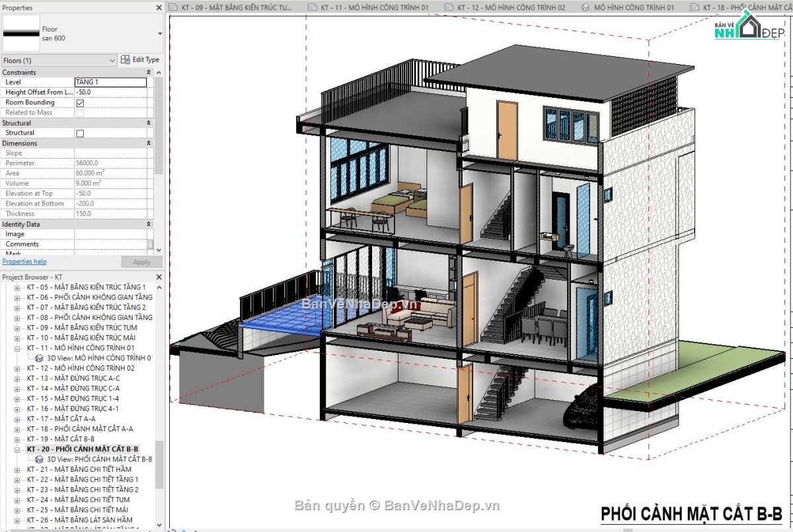793x532 pixels.
Task: Select KT - 24 MẶT BẰNG CHI TIẾT TUM
Action: [79, 500]
